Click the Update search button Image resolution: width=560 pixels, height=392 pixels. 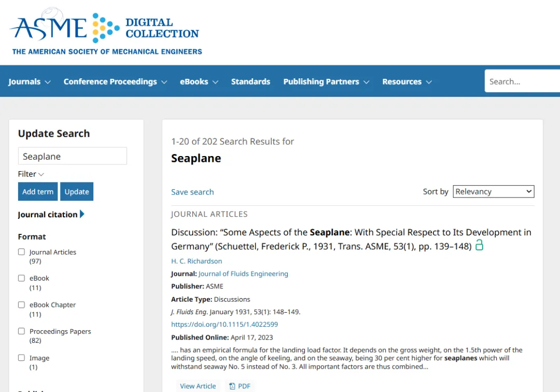(x=77, y=192)
